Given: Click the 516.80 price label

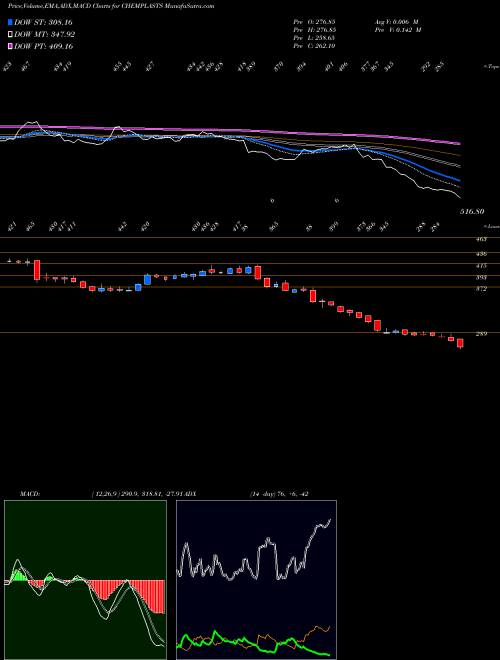Looking at the screenshot, I should tap(471, 211).
